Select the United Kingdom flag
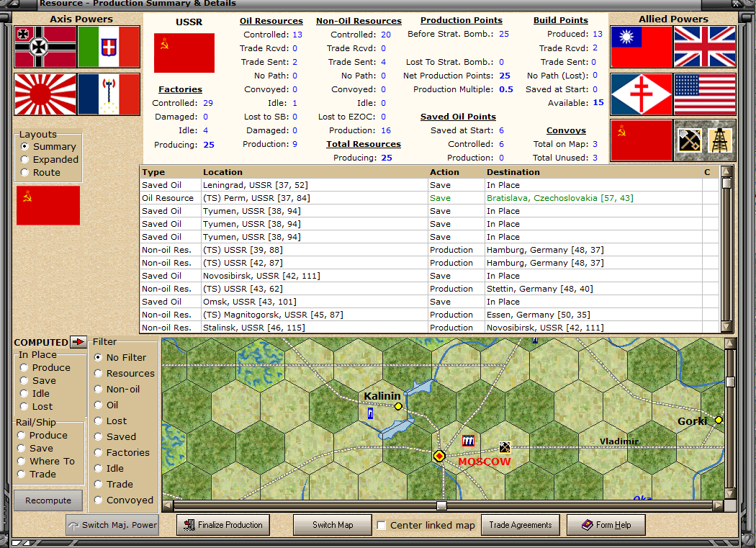The height and width of the screenshot is (548, 756). click(x=705, y=47)
